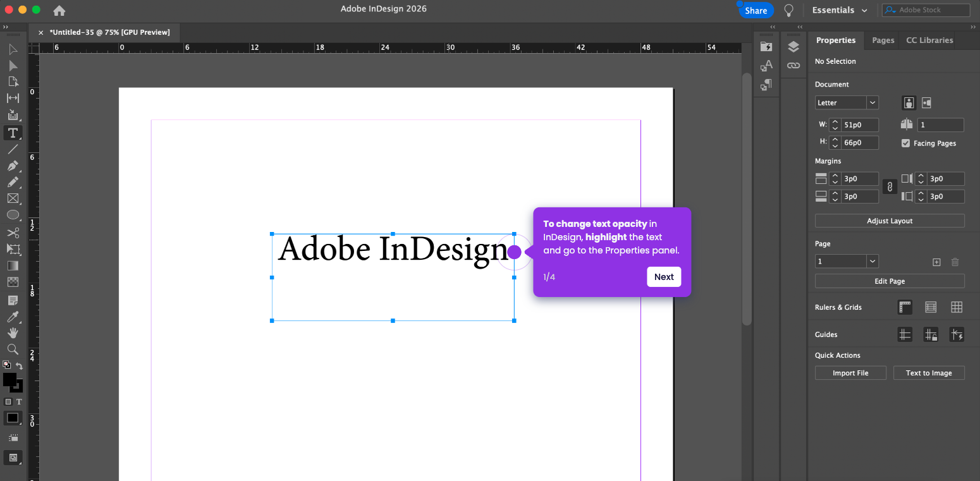Pick the Rectangle Frame tool
Viewport: 980px width, 481px height.
click(13, 198)
